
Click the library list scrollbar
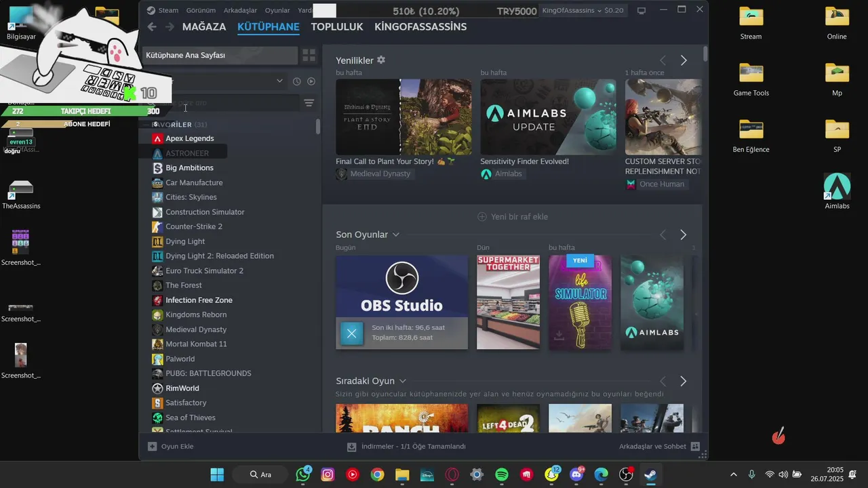(318, 127)
